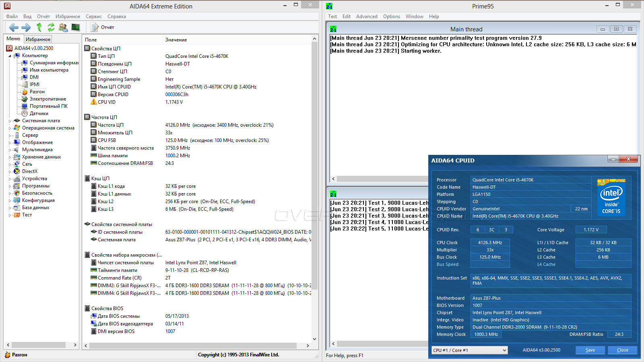
Task: Expand the Операционная система tree node
Action: tap(10, 128)
